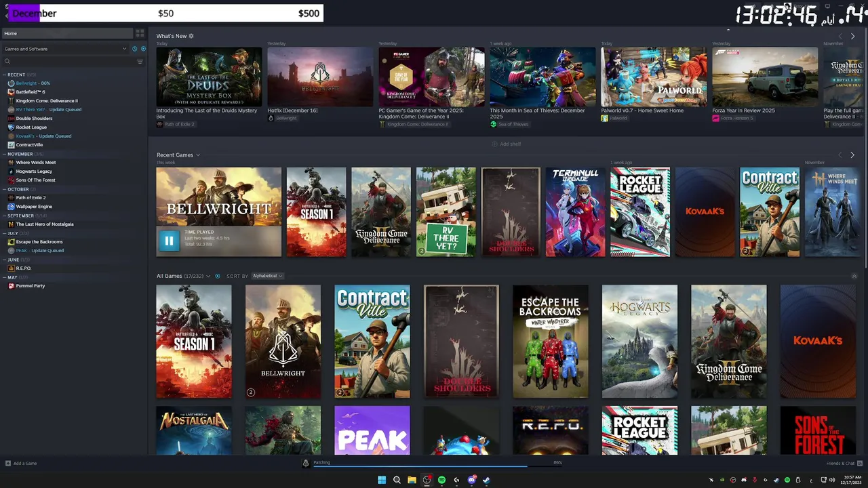Toggle the recent activity clock filter

click(134, 49)
